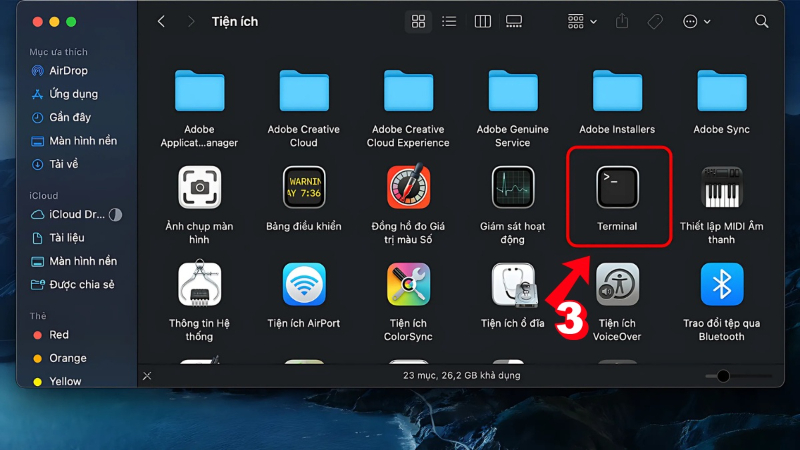Open Ảnh chụp màn hình app

click(199, 187)
